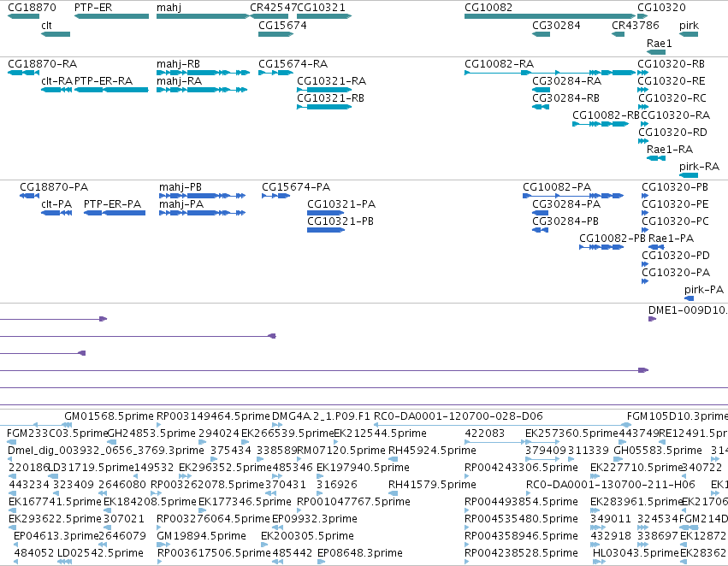728x566 pixels.
Task: Click protein CG10321-PB
Action: (340, 221)
